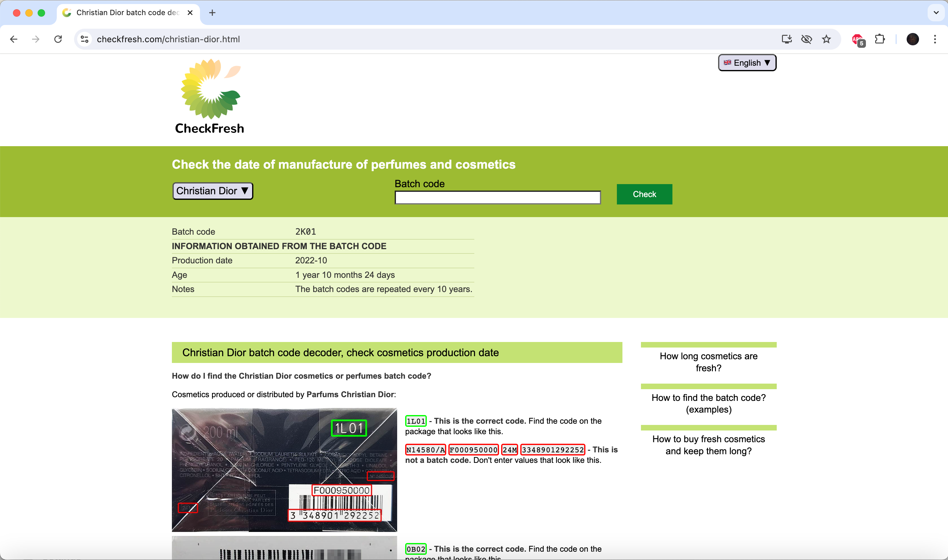Open 'How to find the batch code?' link
Viewport: 948px width, 560px height.
coord(708,403)
